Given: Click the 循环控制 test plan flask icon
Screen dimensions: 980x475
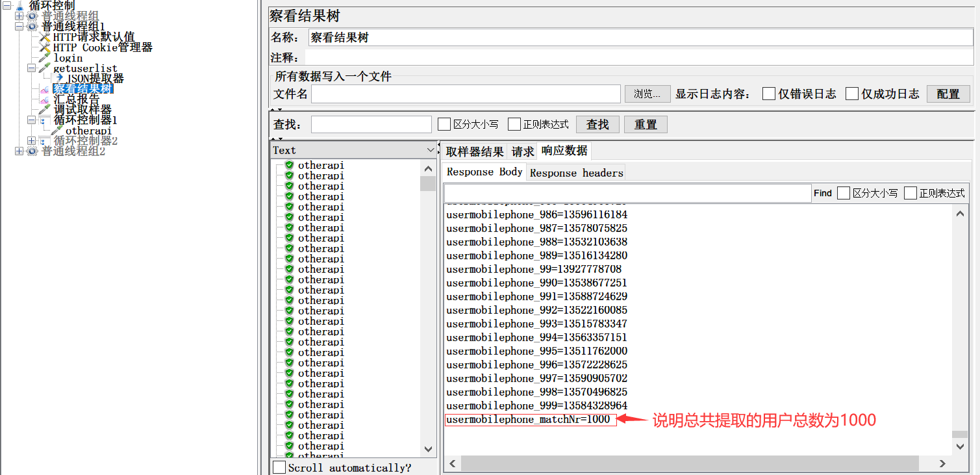Looking at the screenshot, I should [19, 5].
